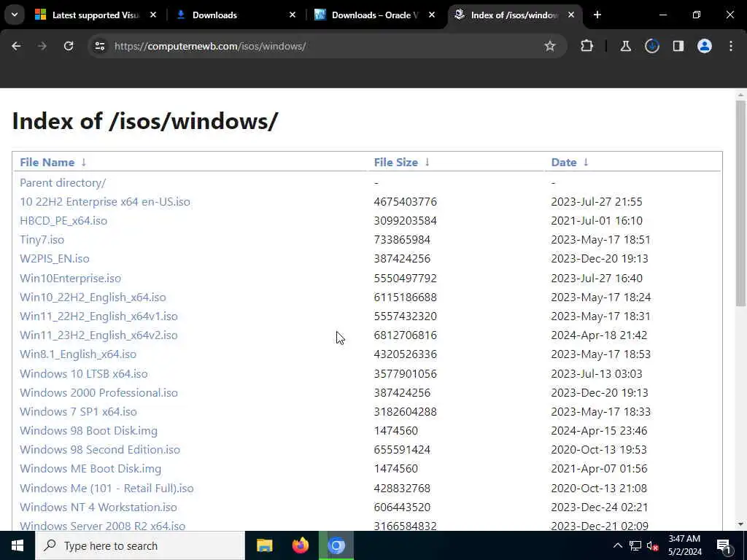Click descending arrow next to Date

click(x=586, y=162)
